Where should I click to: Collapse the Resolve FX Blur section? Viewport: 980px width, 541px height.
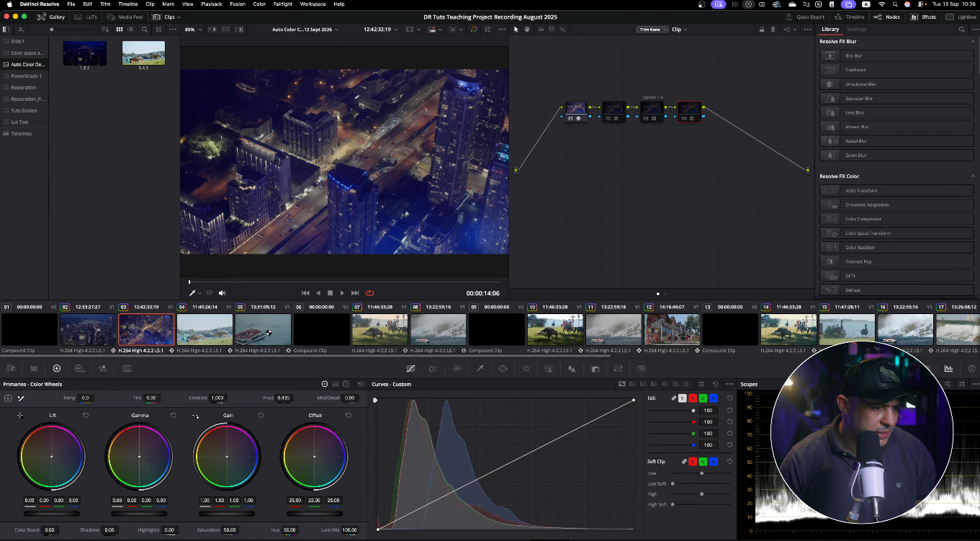click(x=973, y=41)
